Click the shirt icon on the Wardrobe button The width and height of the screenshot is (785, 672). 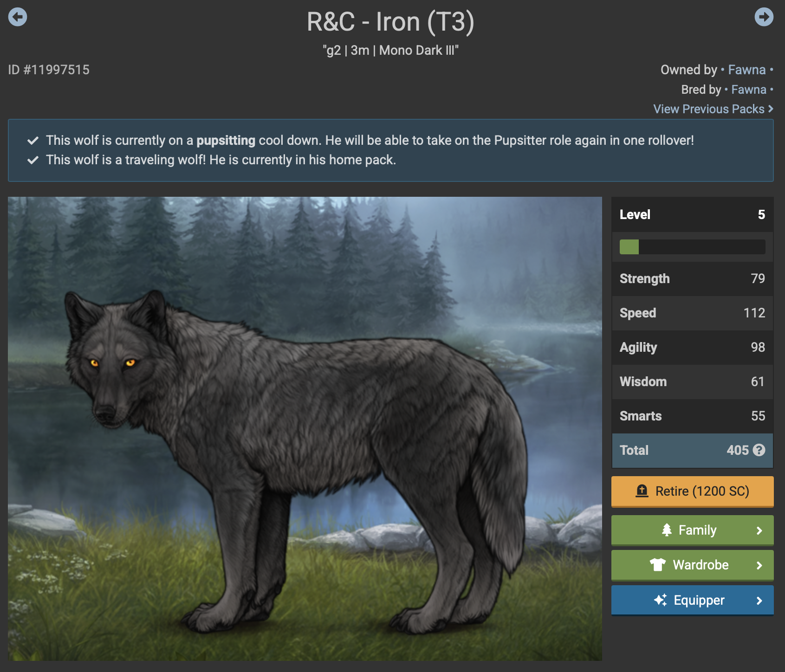click(658, 565)
